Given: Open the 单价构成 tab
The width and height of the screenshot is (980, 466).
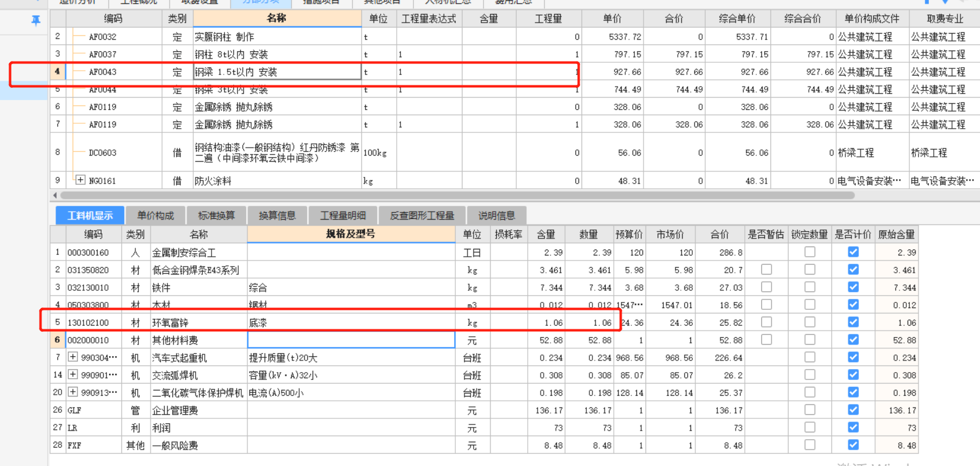Looking at the screenshot, I should [x=155, y=215].
